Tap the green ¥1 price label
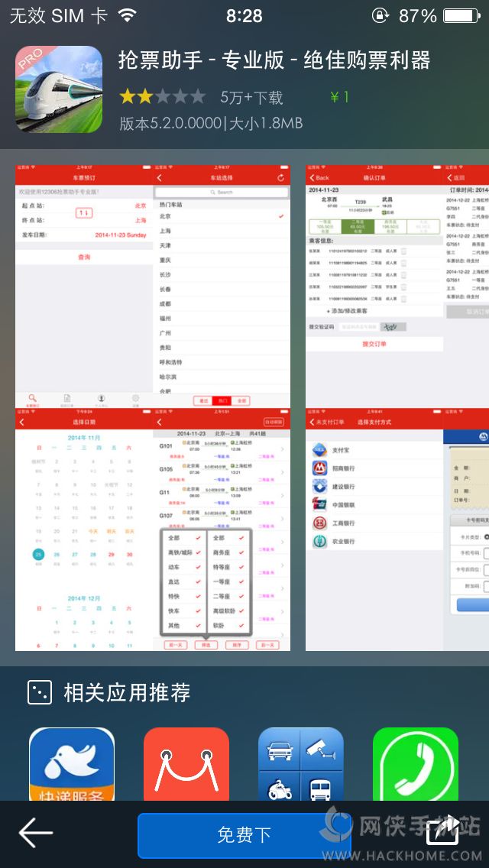 [339, 97]
